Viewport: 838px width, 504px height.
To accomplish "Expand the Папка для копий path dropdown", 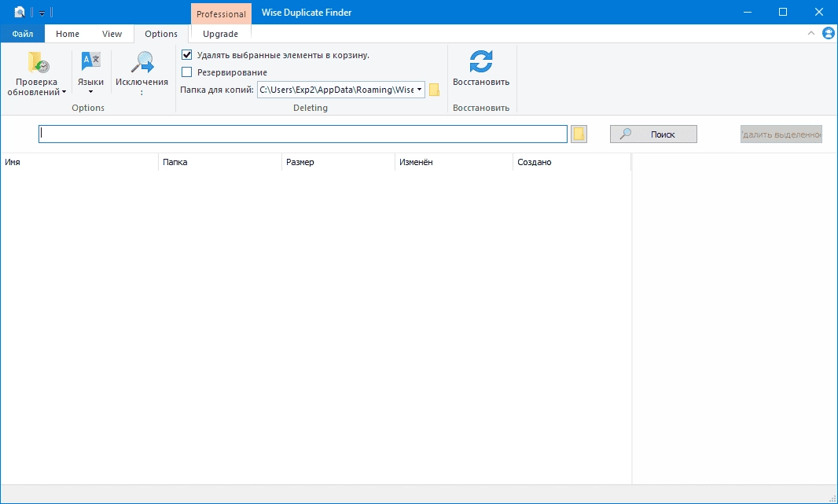I will click(x=420, y=90).
